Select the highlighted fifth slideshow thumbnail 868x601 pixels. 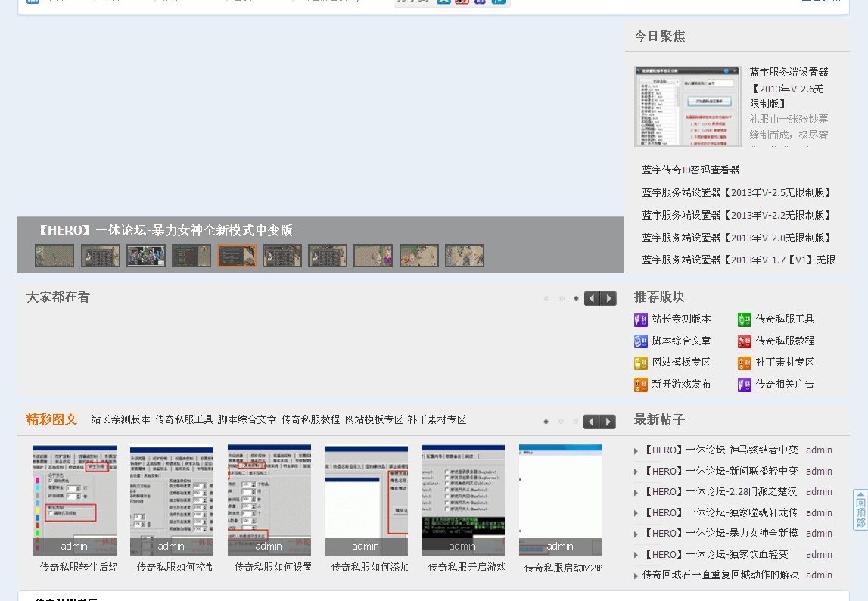[237, 256]
